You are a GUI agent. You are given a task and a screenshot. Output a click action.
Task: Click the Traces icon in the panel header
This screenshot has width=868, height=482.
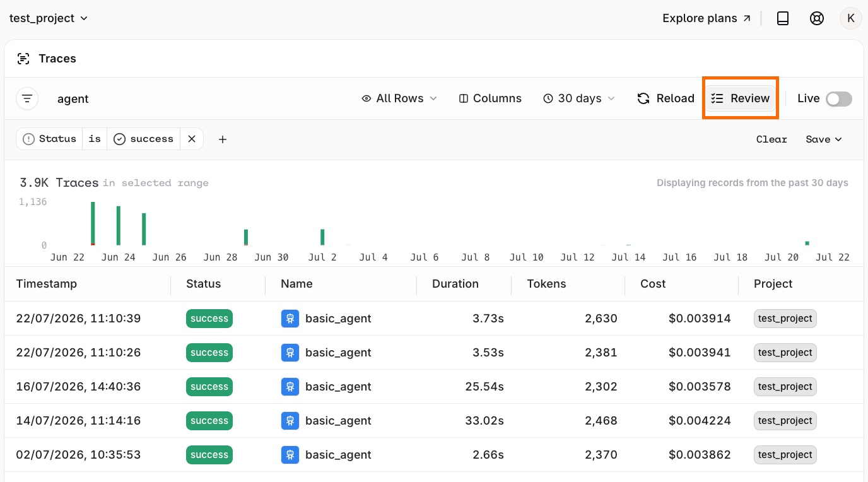(23, 59)
